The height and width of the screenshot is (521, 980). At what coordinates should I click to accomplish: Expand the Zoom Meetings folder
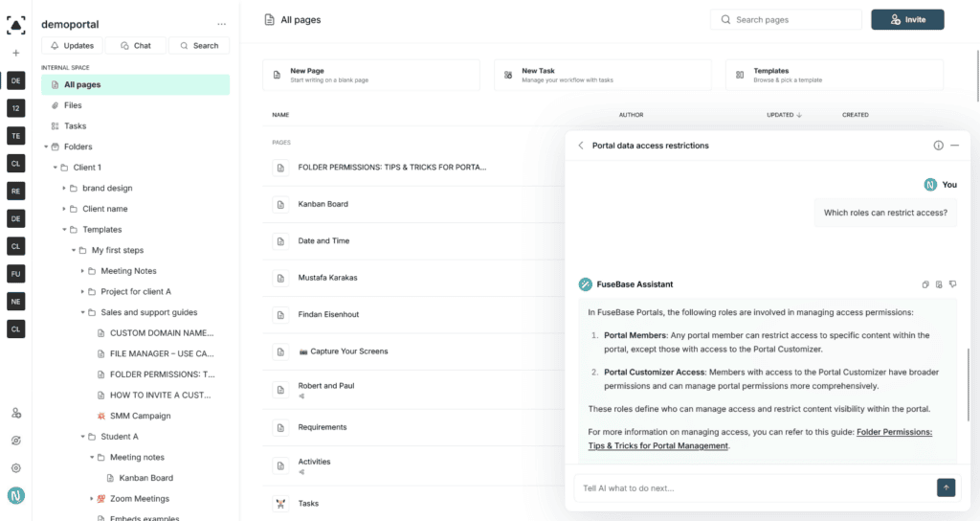point(91,498)
